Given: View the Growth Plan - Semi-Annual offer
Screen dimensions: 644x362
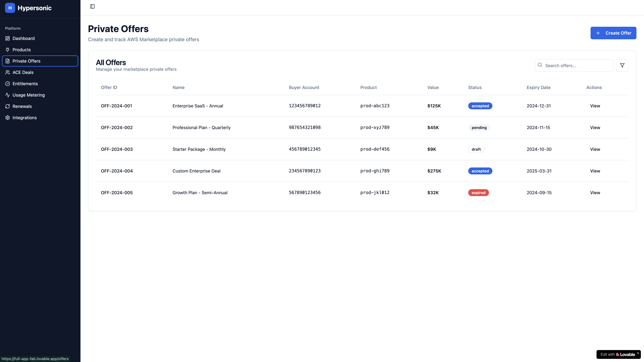Looking at the screenshot, I should tap(595, 193).
